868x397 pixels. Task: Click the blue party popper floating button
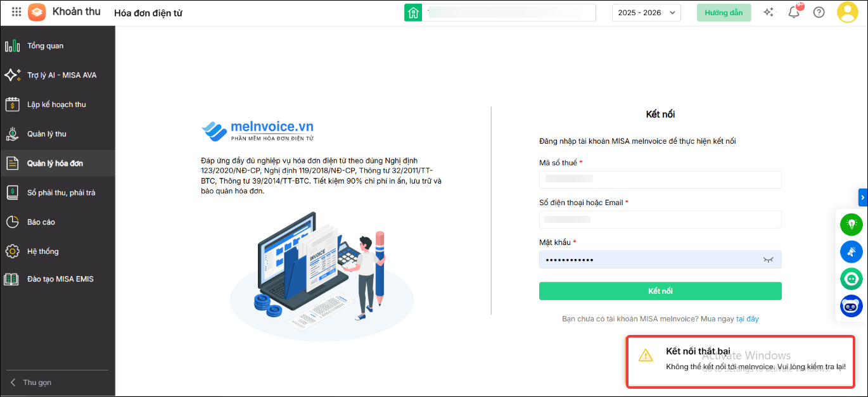pyautogui.click(x=852, y=251)
